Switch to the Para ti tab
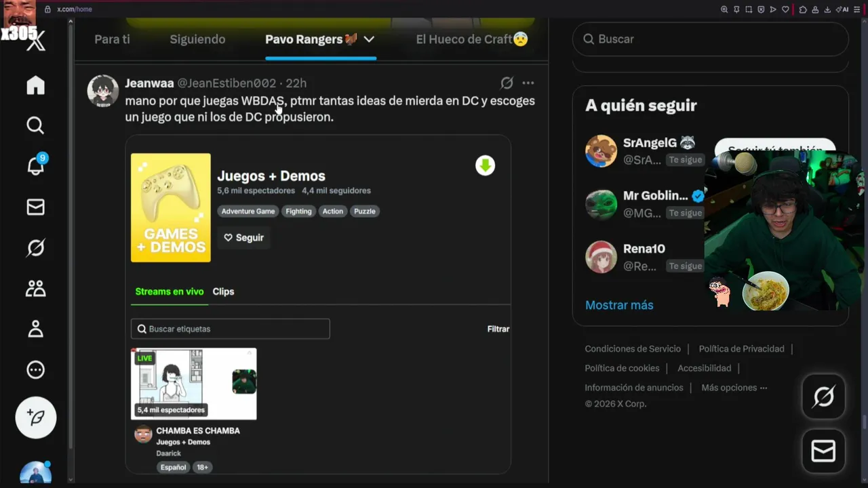This screenshot has width=868, height=488. (112, 39)
